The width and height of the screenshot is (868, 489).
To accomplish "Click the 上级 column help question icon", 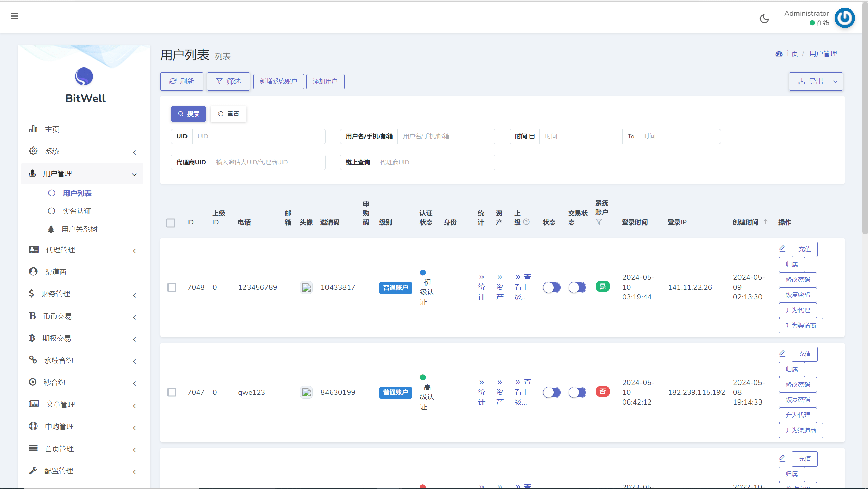I will pyautogui.click(x=526, y=222).
